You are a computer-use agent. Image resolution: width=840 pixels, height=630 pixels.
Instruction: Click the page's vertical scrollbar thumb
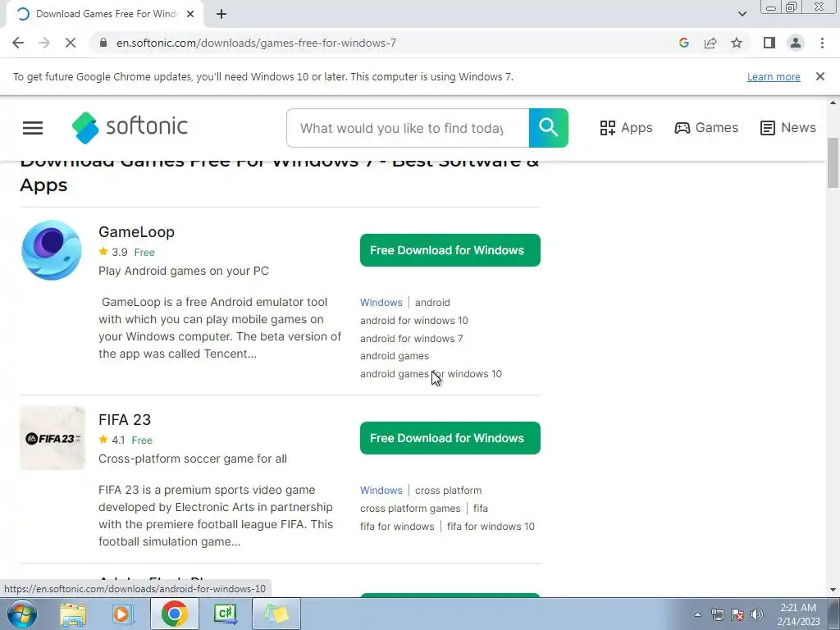pyautogui.click(x=833, y=163)
